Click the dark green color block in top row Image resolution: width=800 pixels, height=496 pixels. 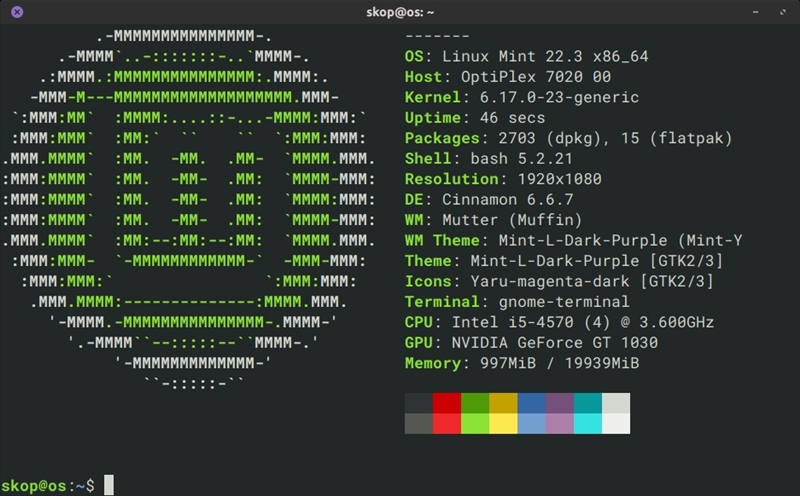pos(475,403)
